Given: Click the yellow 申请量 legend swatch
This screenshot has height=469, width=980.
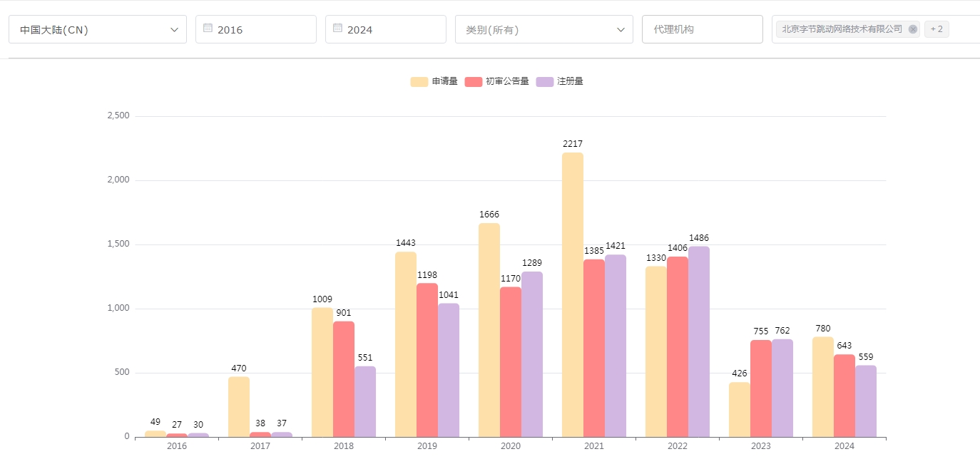Looking at the screenshot, I should click(x=419, y=81).
